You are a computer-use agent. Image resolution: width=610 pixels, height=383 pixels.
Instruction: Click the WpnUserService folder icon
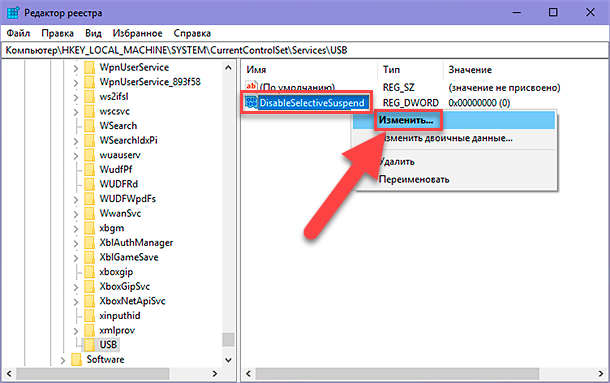(x=89, y=67)
